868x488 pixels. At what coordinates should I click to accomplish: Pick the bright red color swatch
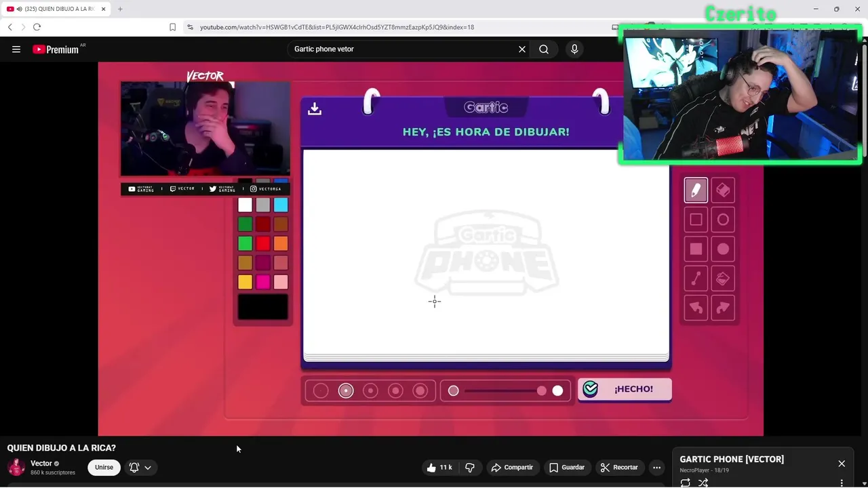(263, 243)
